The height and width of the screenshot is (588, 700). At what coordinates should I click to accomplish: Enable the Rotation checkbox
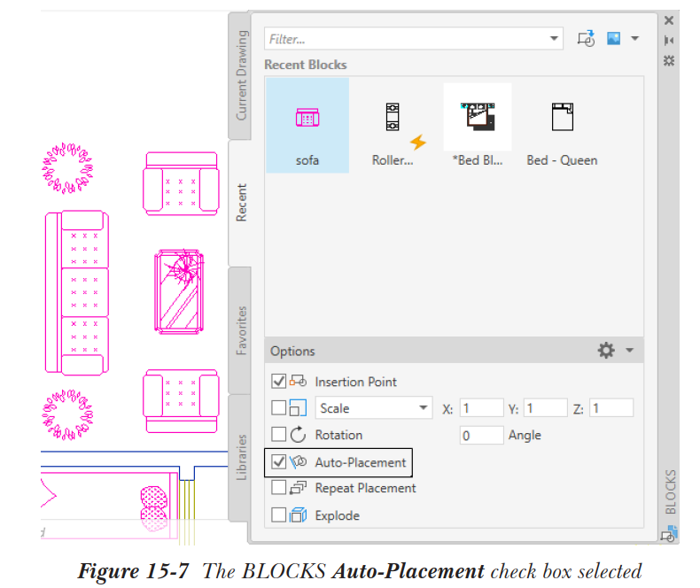tap(278, 434)
